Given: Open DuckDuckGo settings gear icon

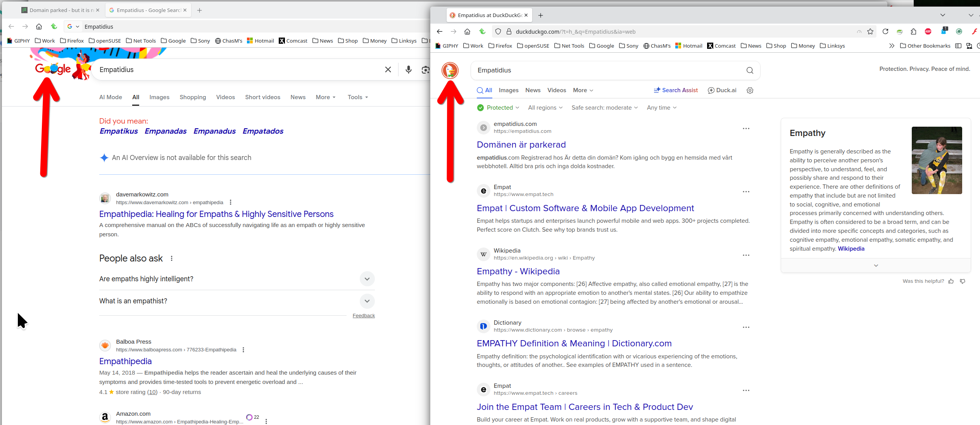Looking at the screenshot, I should [x=750, y=90].
